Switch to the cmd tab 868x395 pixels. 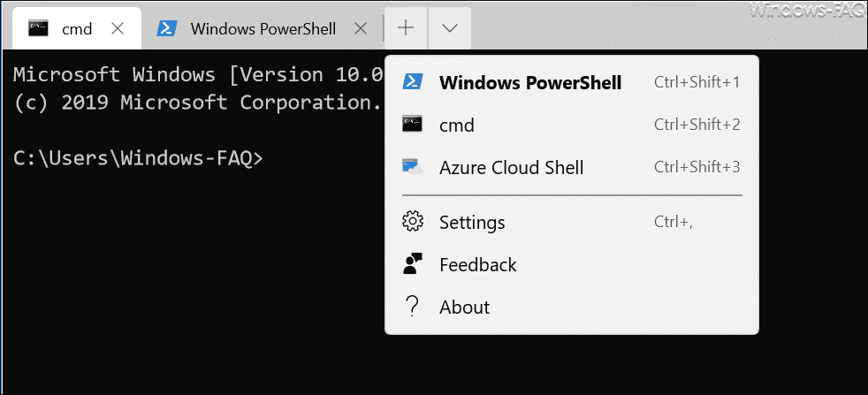coord(76,29)
